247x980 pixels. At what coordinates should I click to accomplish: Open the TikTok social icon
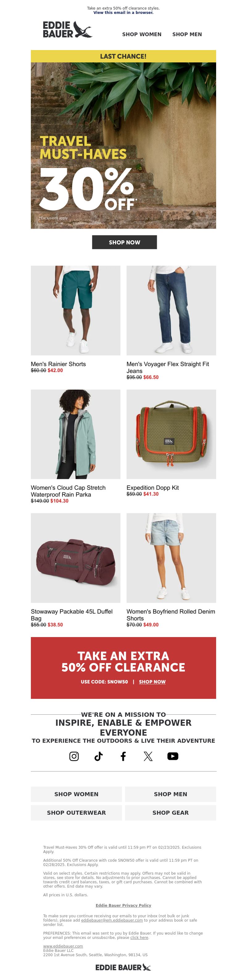(x=98, y=756)
